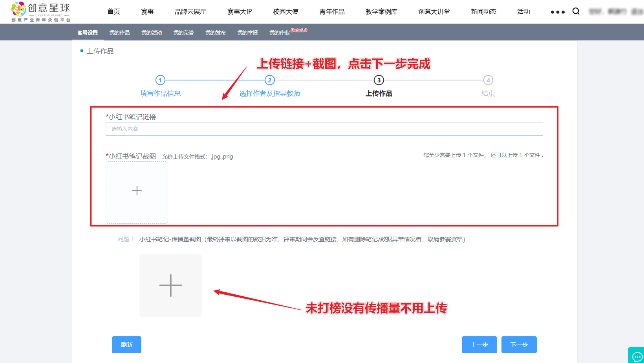Click into the 小红书笔记链接 input field
Viewport: 644px width, 363px height.
(x=324, y=129)
